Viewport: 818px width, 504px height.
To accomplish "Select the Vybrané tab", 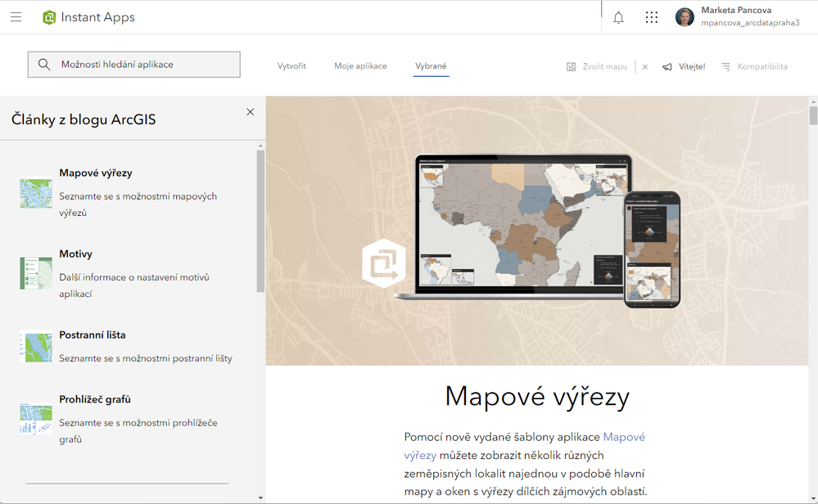I will click(x=431, y=66).
